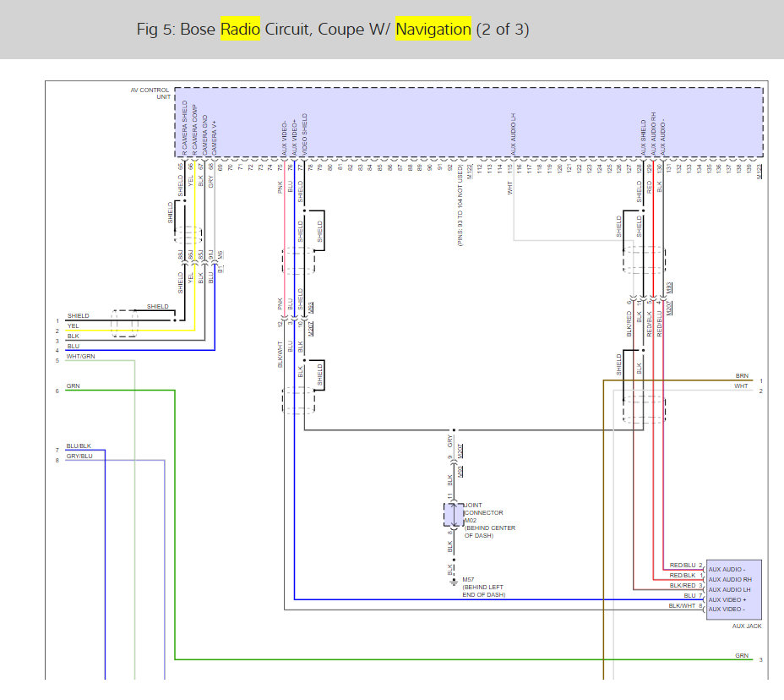Click the M57 ground location label
The width and height of the screenshot is (784, 700).
pyautogui.click(x=483, y=588)
